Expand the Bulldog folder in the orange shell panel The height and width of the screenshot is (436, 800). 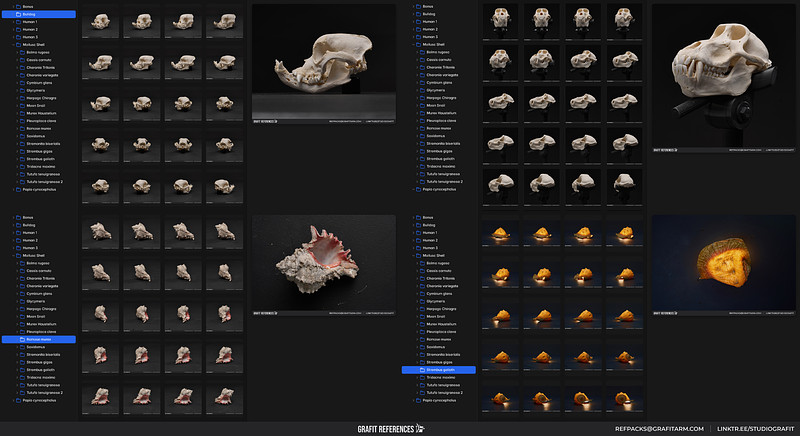(x=413, y=225)
